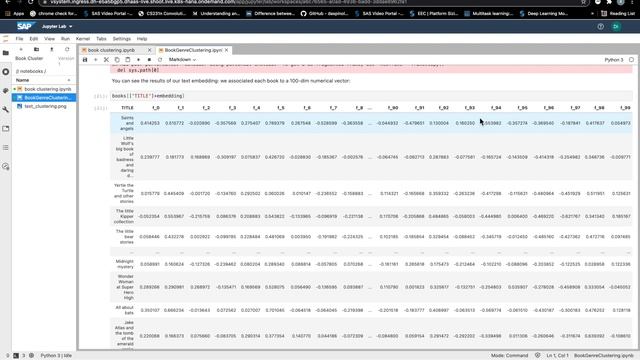Click the f_0 column header
The height and width of the screenshot is (360, 640).
click(156, 108)
